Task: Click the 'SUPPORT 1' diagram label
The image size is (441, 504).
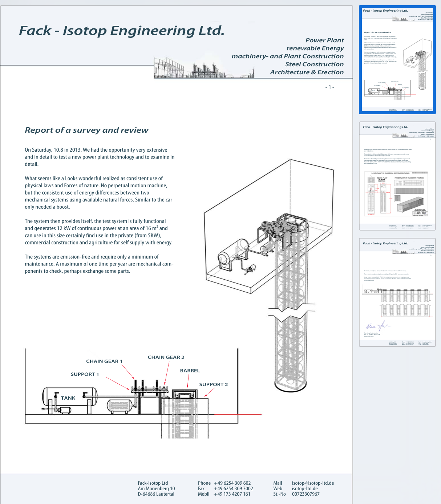Action: point(85,374)
